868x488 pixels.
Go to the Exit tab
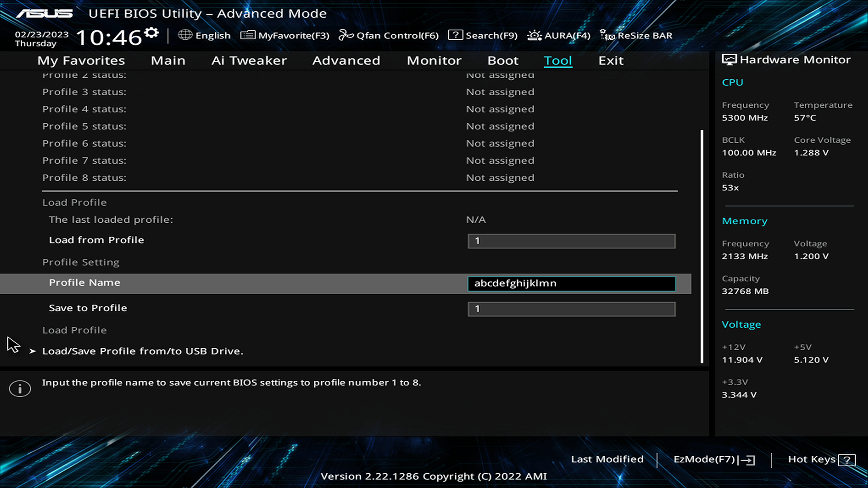point(611,61)
